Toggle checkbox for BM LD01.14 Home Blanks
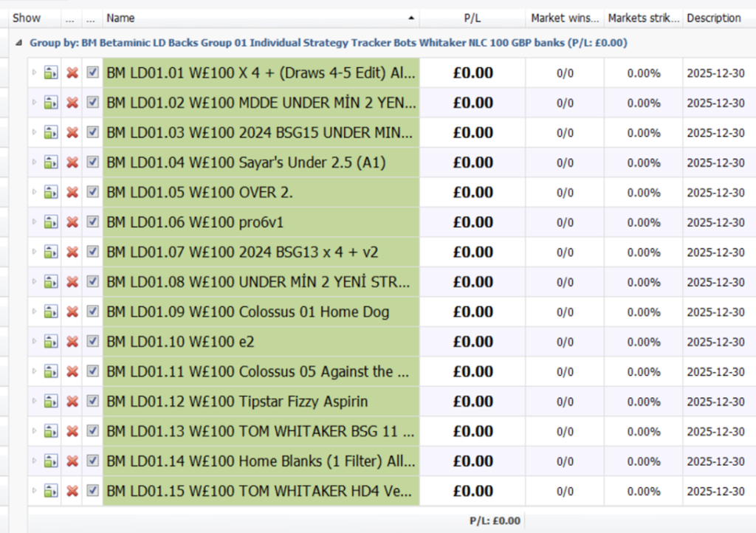 point(92,461)
